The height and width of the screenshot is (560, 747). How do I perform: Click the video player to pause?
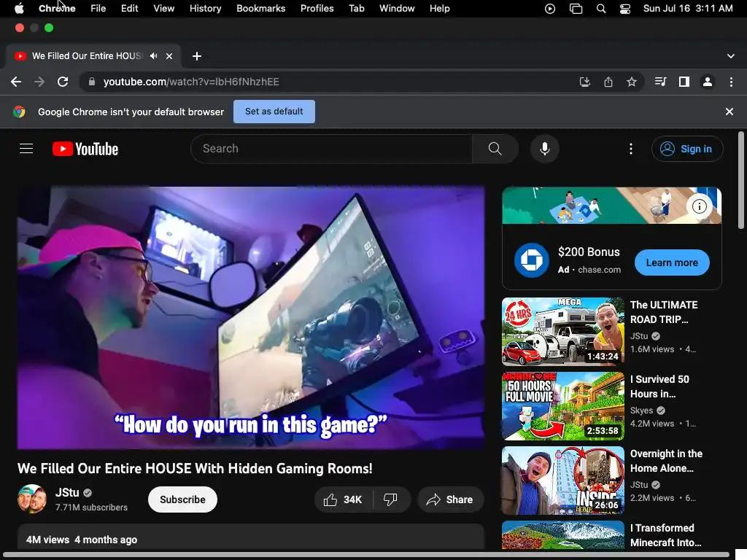click(251, 318)
